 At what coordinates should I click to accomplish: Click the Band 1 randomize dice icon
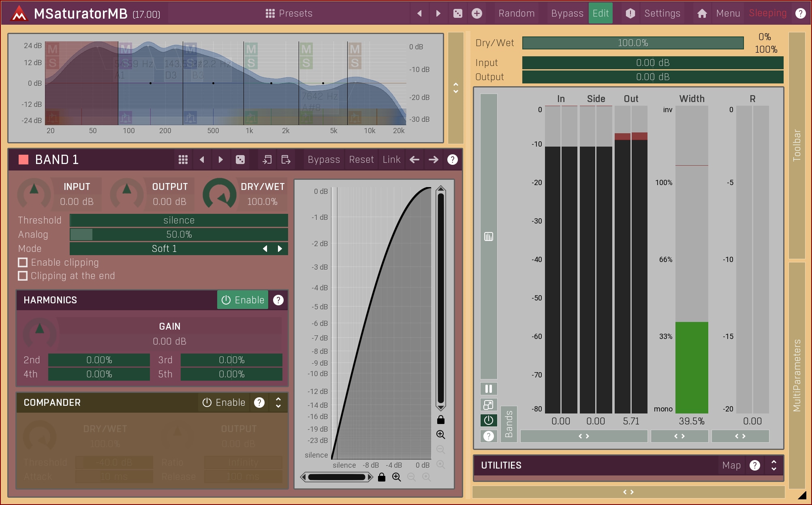pos(240,160)
